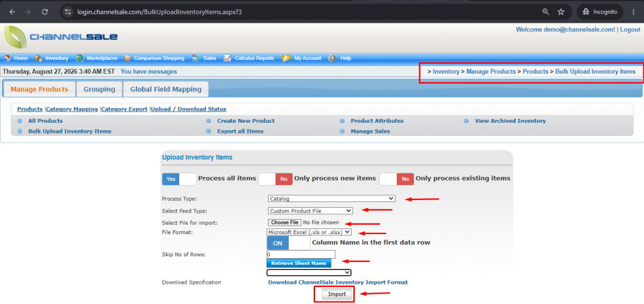Open Chrome three-dot menu
The image size is (644, 304).
coord(633,12)
